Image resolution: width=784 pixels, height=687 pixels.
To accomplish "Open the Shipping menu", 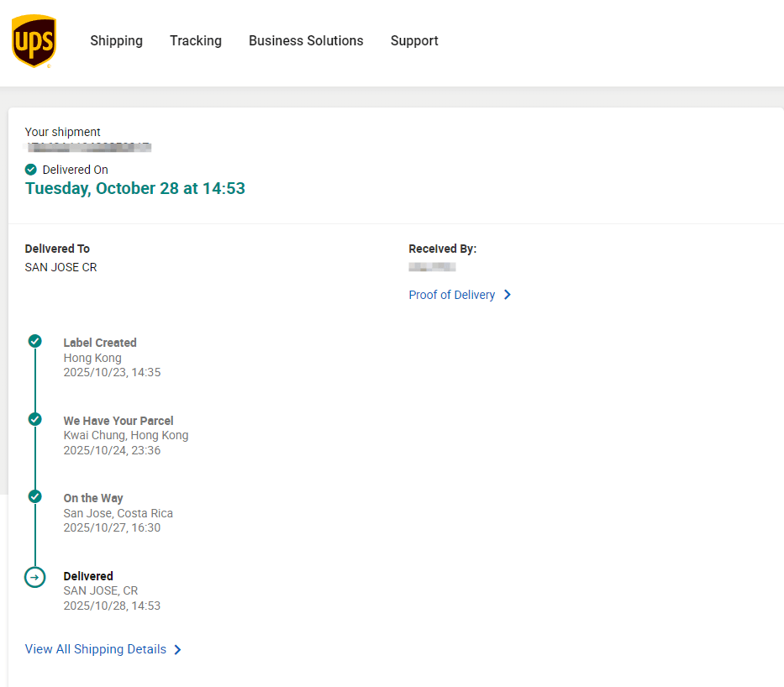I will [x=116, y=41].
